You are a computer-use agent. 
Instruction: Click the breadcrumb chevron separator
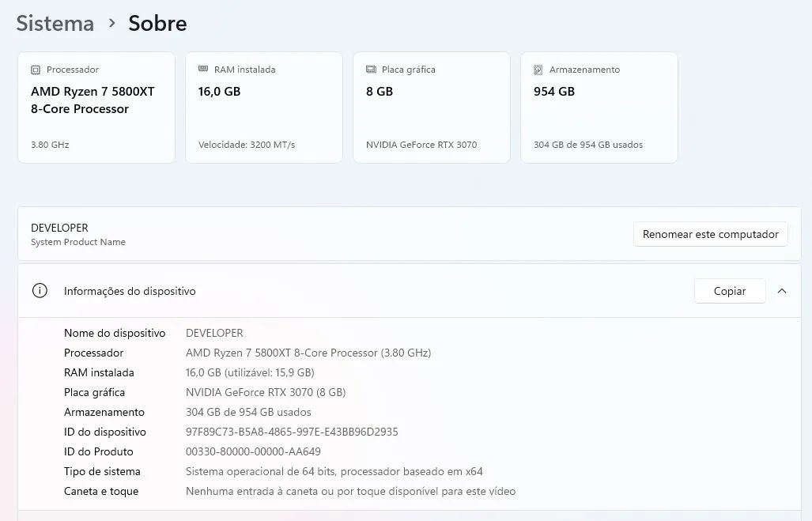point(111,23)
